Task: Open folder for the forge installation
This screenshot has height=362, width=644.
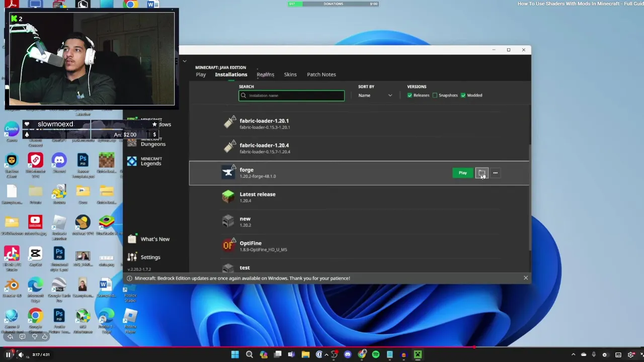Action: pyautogui.click(x=481, y=173)
